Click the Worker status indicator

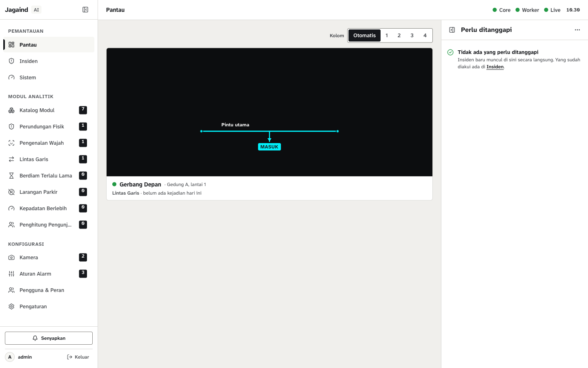[x=527, y=10]
